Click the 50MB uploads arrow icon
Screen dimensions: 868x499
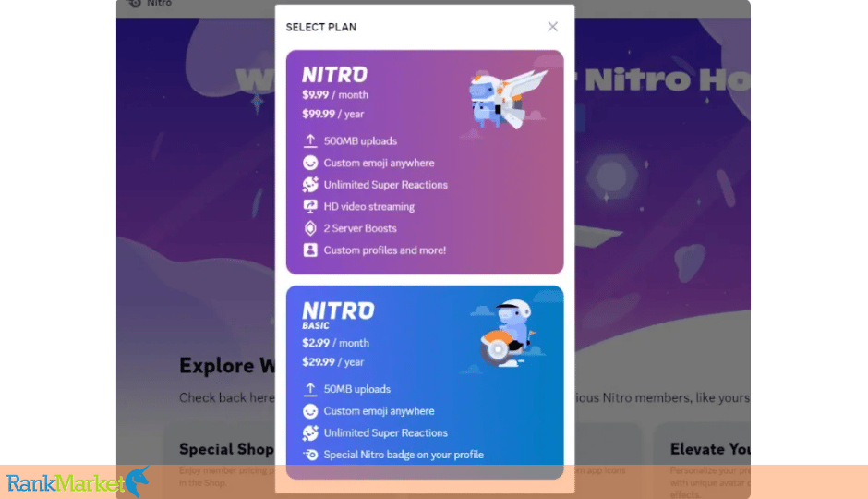tap(310, 389)
